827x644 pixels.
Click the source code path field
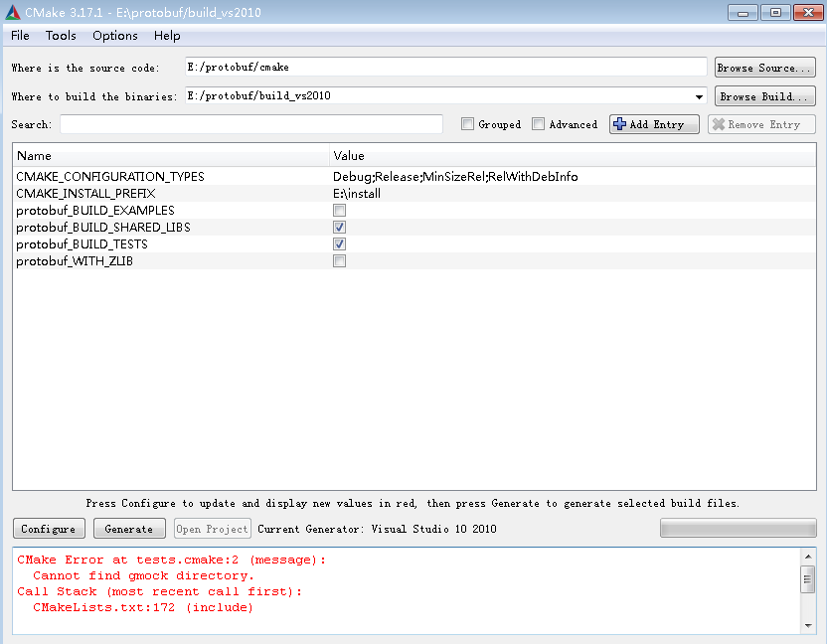pos(445,67)
